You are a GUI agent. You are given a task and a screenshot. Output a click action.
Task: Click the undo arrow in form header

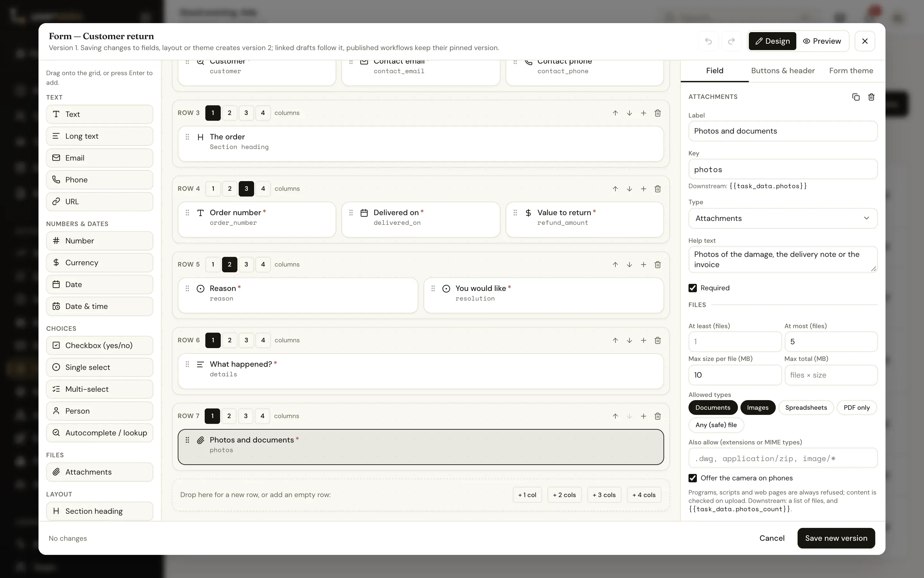coord(708,41)
